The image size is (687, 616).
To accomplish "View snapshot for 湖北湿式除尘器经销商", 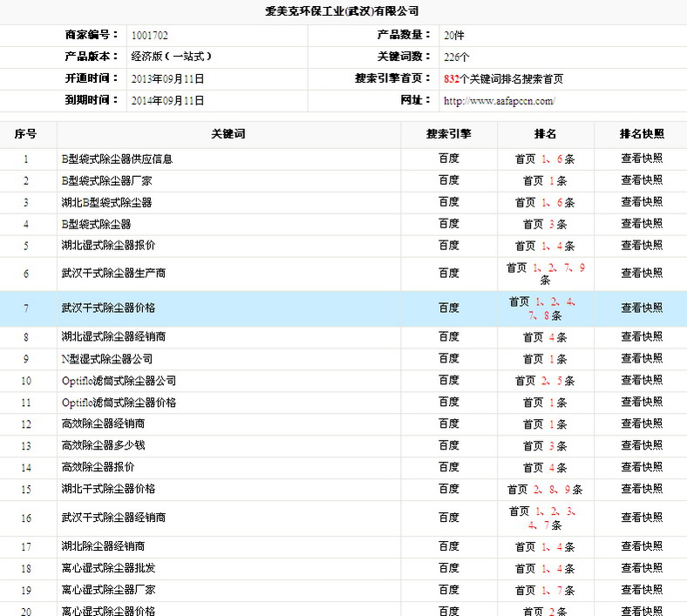I will 642,337.
